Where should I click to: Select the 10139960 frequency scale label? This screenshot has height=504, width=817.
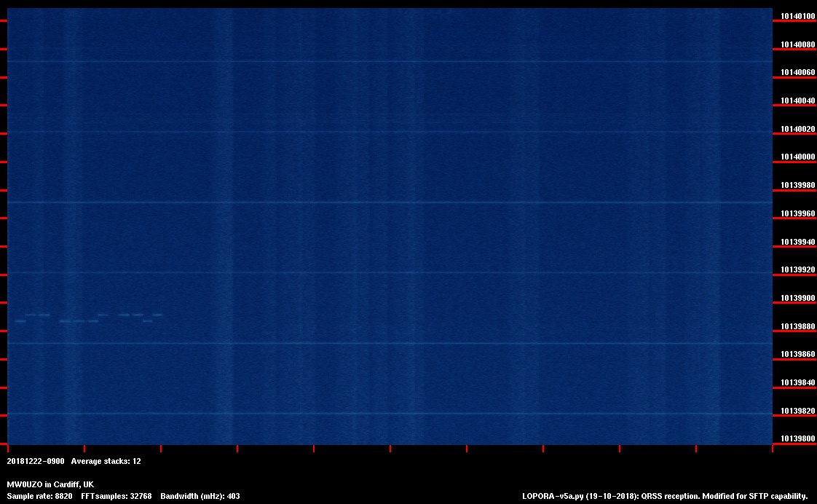[797, 214]
